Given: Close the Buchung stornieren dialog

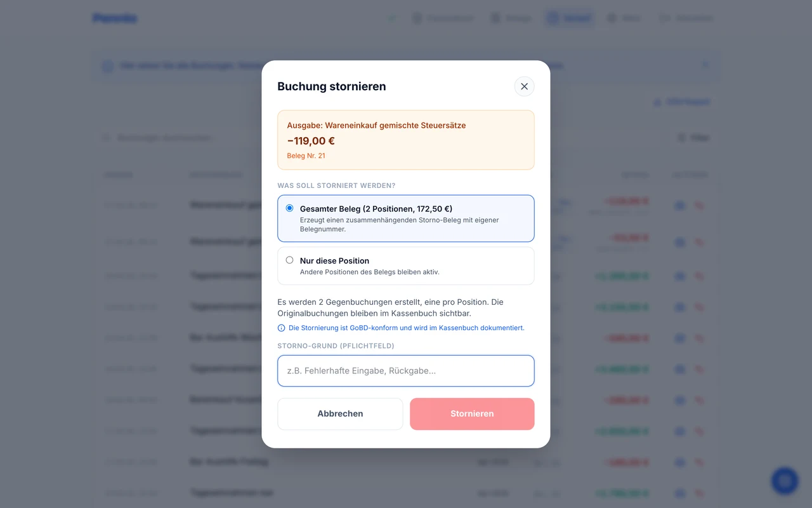Looking at the screenshot, I should 524,86.
